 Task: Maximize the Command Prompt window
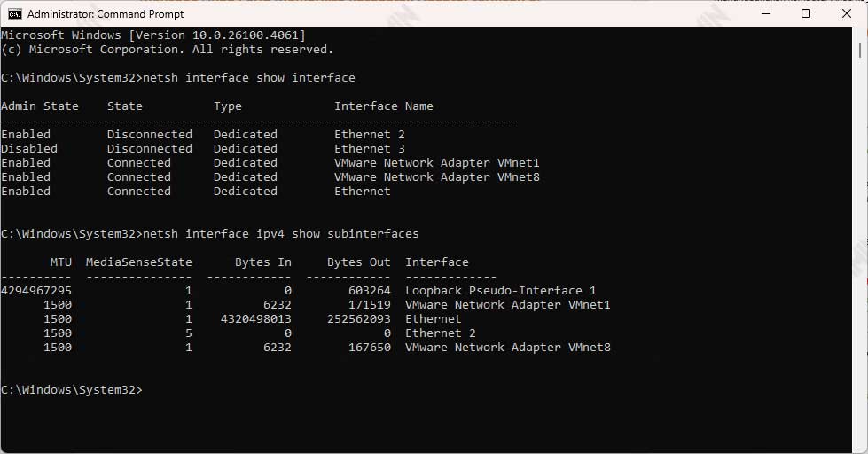coord(806,14)
